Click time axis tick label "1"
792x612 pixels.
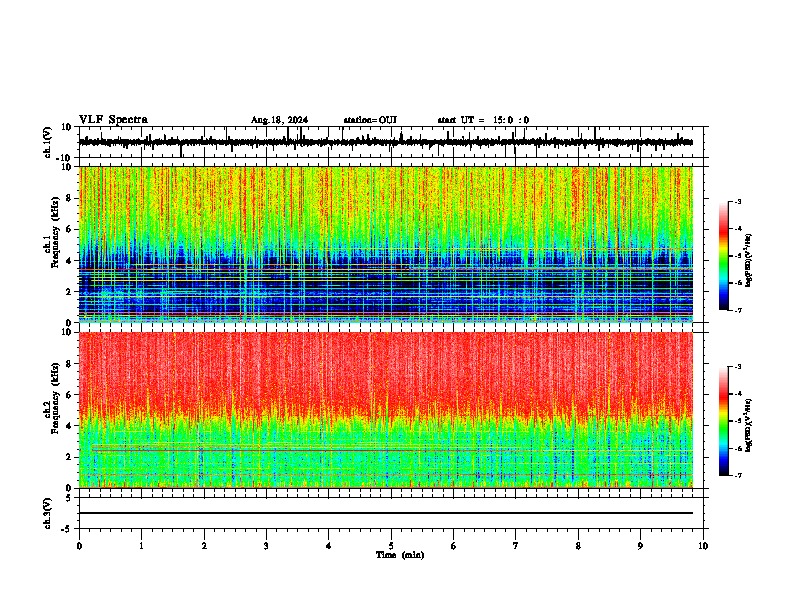[141, 546]
